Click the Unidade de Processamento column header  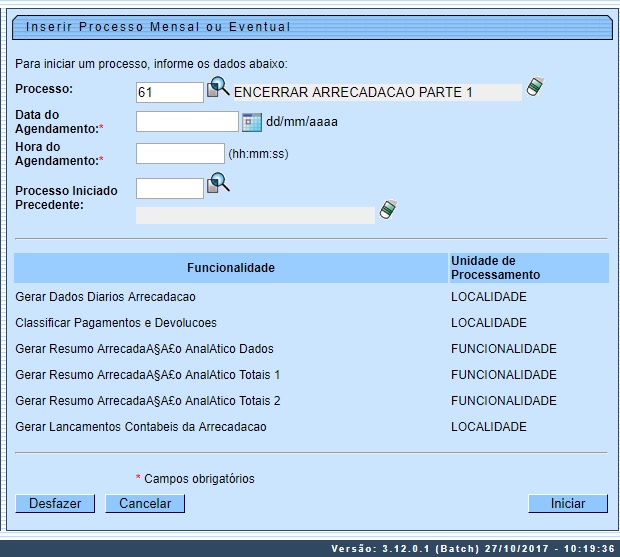pos(495,268)
